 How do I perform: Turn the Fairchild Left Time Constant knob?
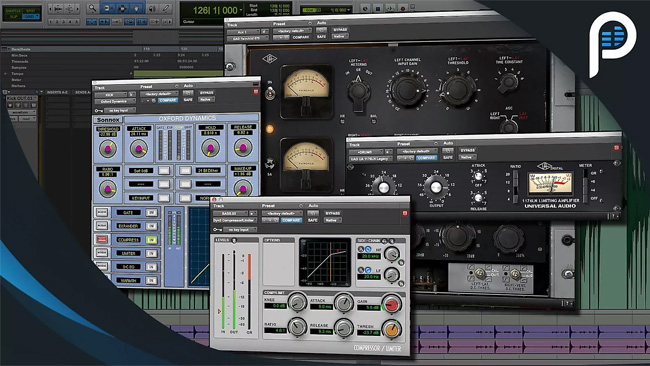[x=508, y=83]
